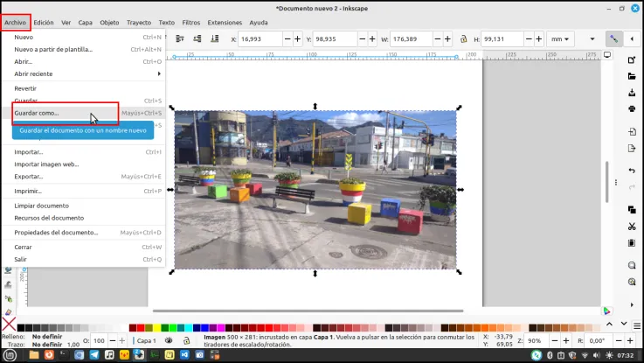Pick the yellow color swatch in palette
Image resolution: width=644 pixels, height=363 pixels.
156,328
